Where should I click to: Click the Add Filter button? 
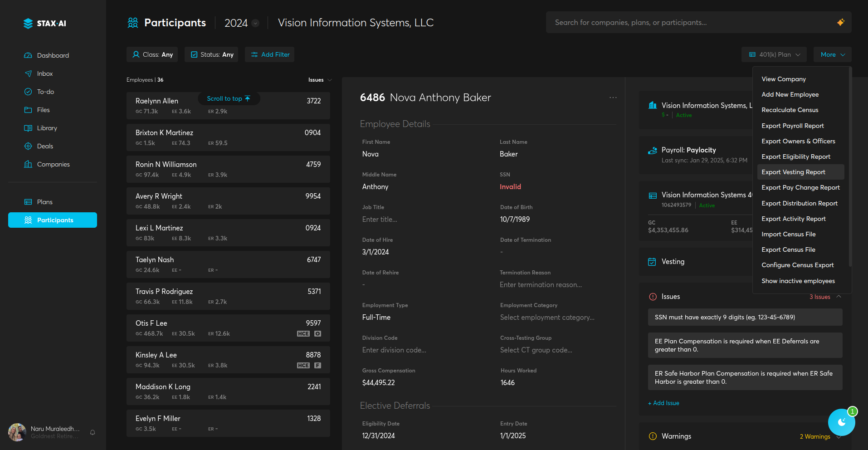point(270,54)
